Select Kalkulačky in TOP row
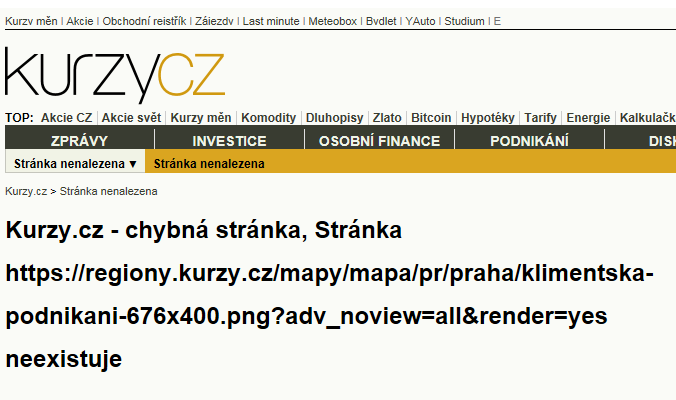The height and width of the screenshot is (400, 676). (648, 118)
